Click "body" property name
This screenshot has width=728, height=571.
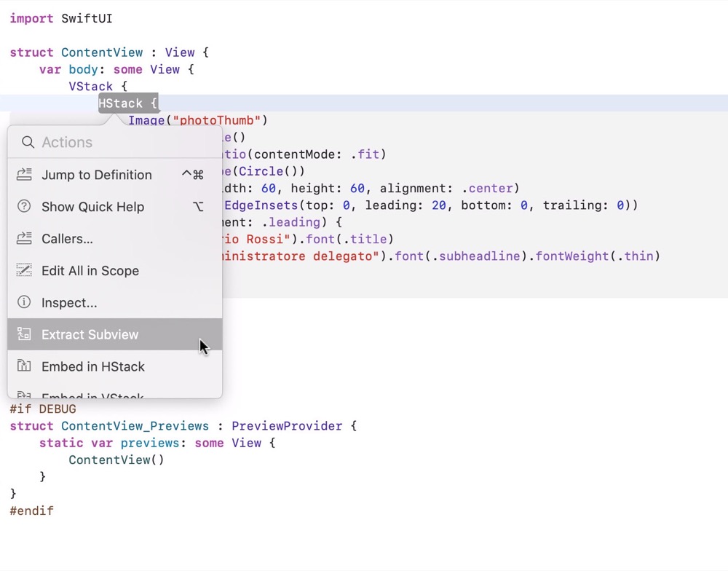(x=84, y=70)
